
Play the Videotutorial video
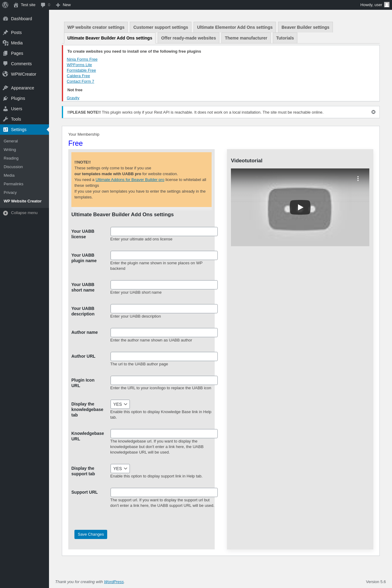coord(300,207)
